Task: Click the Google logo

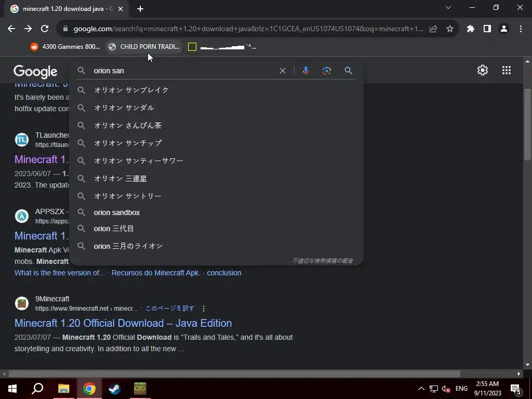Action: click(x=35, y=72)
